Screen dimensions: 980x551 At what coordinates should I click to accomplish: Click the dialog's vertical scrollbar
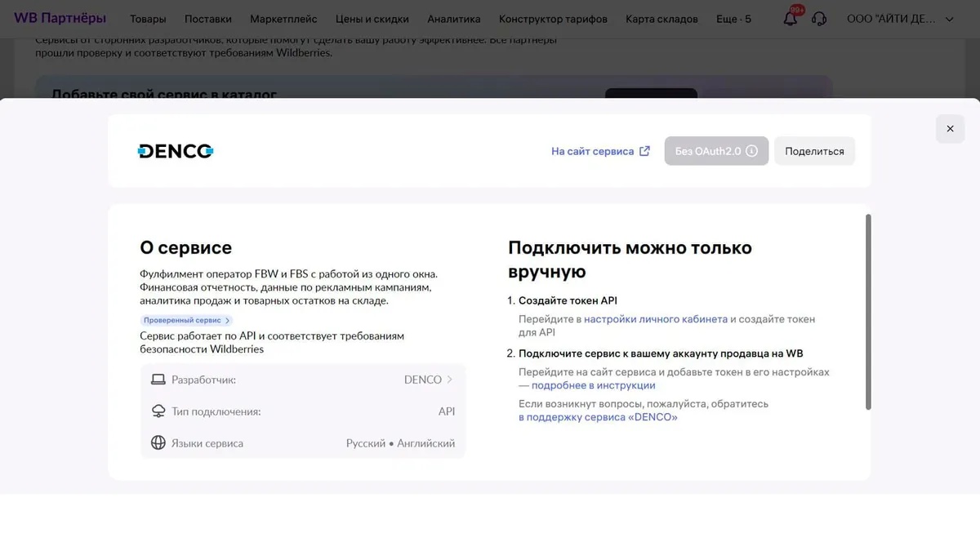click(x=868, y=312)
